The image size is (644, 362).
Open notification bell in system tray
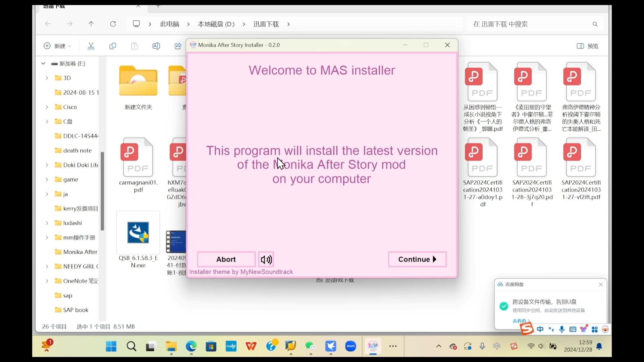[x=599, y=346]
